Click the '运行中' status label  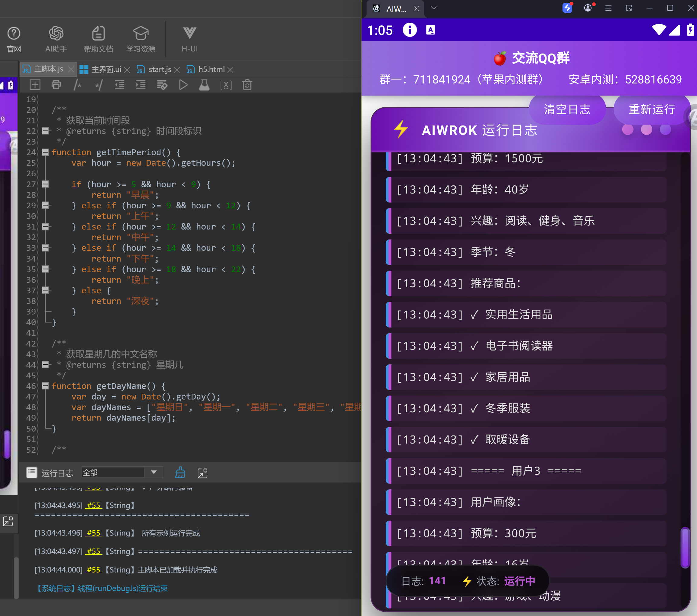(x=520, y=581)
